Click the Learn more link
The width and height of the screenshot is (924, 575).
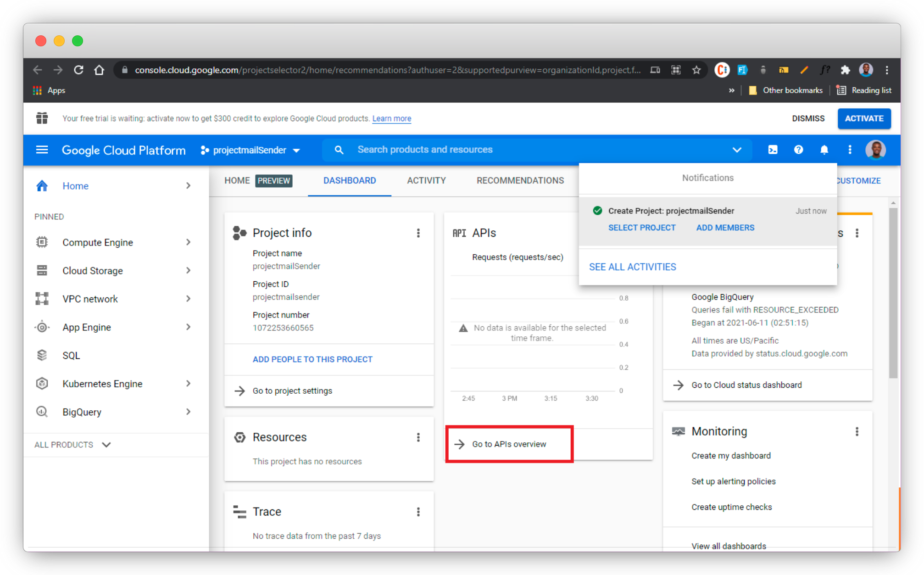click(x=392, y=118)
